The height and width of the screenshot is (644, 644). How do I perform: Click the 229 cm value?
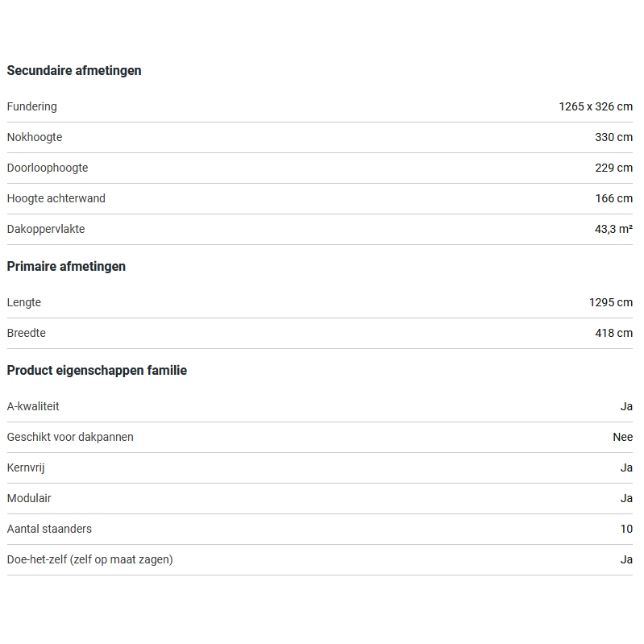(x=613, y=168)
